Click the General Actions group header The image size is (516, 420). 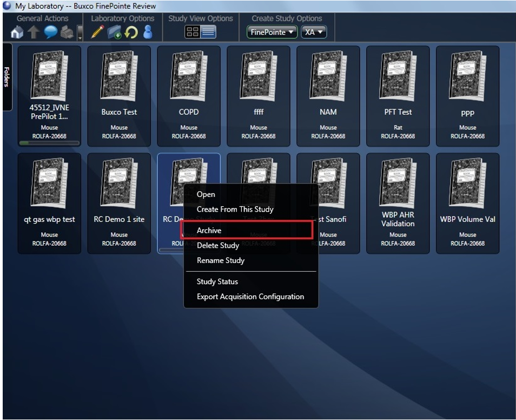tap(43, 18)
